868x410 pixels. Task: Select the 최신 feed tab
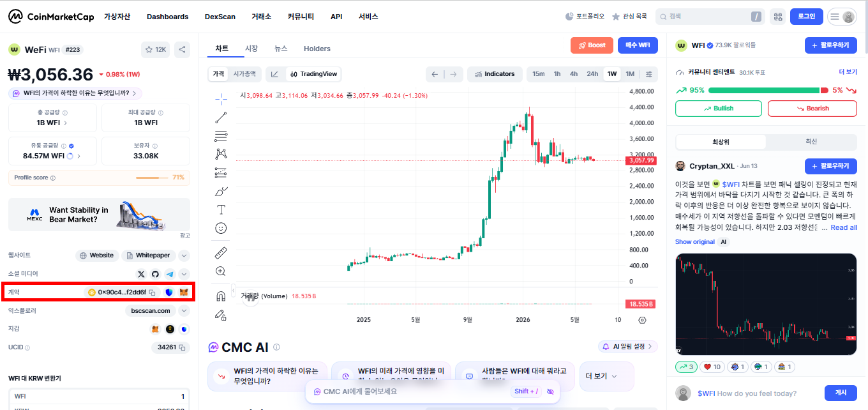(811, 142)
